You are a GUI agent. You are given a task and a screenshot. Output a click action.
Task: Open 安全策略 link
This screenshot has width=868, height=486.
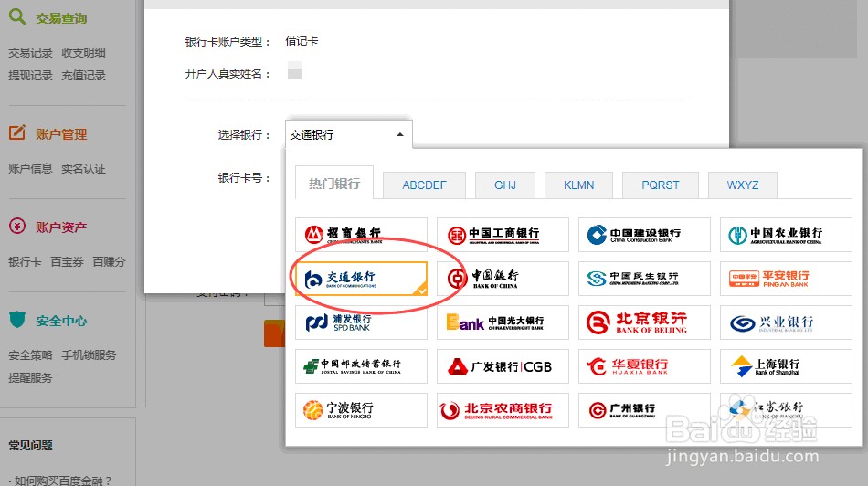point(30,354)
